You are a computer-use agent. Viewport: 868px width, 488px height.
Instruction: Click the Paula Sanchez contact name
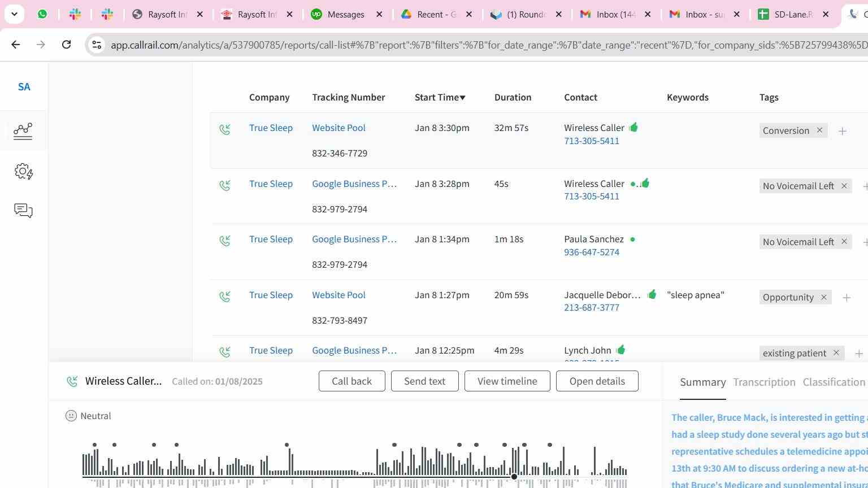[x=594, y=239]
